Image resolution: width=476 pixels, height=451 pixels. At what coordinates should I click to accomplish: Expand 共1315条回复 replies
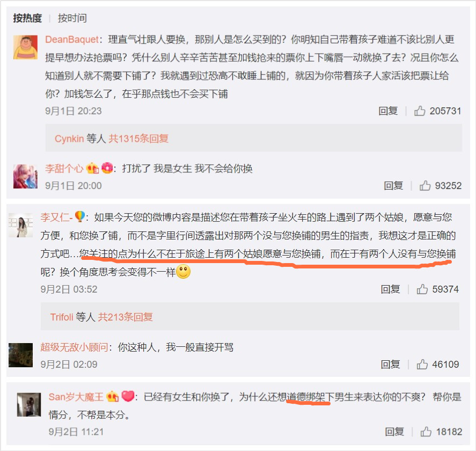(138, 139)
